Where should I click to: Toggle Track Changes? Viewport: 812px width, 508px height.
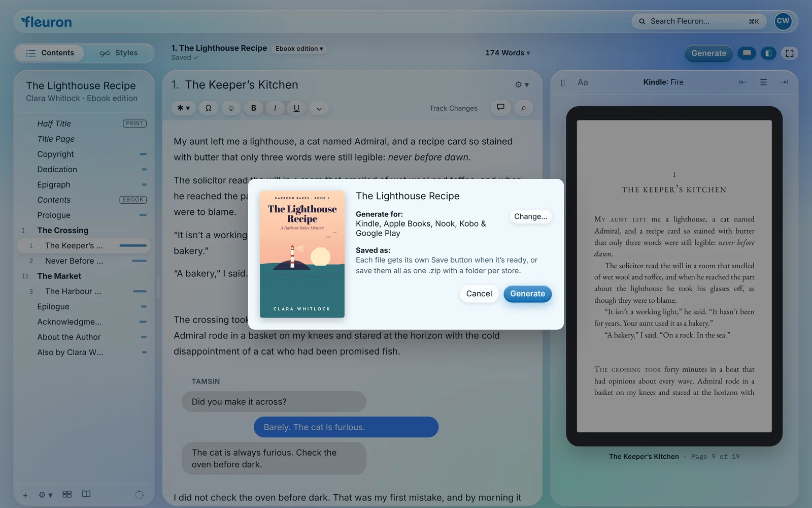[x=453, y=108]
